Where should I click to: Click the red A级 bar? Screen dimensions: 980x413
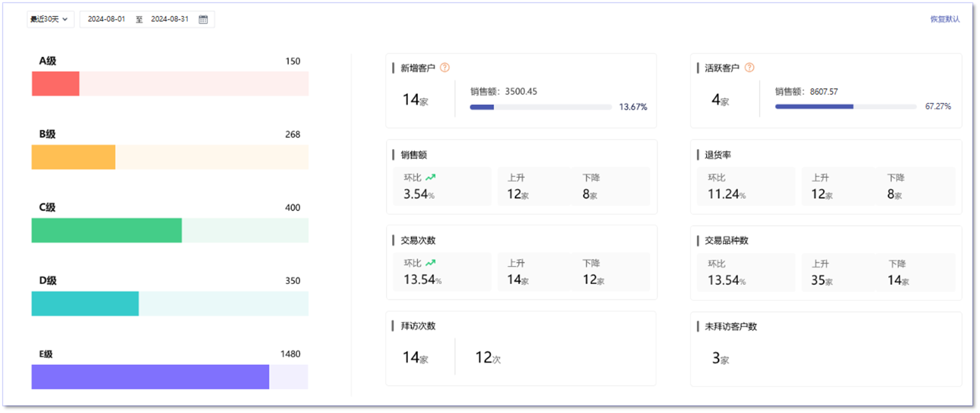pyautogui.click(x=56, y=84)
